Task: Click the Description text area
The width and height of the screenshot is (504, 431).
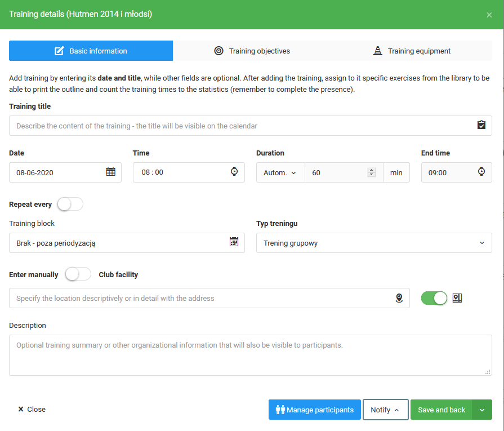Action: (x=250, y=355)
